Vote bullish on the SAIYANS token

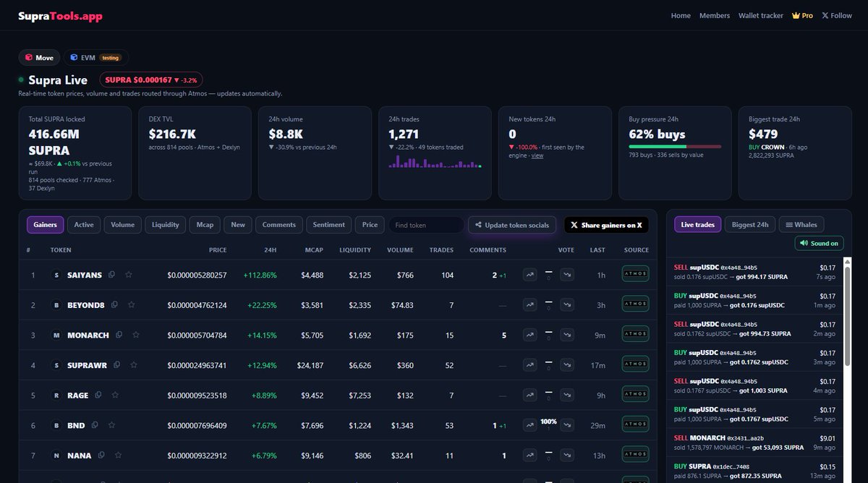530,275
